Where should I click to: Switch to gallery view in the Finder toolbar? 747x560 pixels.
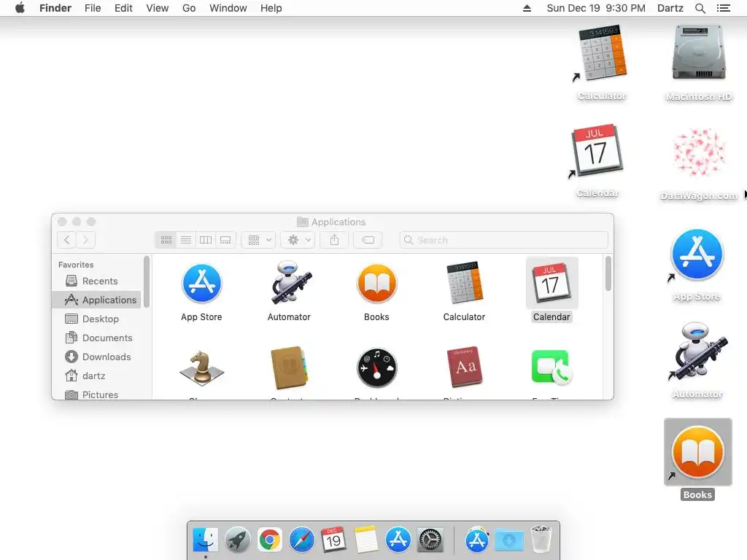click(x=225, y=240)
